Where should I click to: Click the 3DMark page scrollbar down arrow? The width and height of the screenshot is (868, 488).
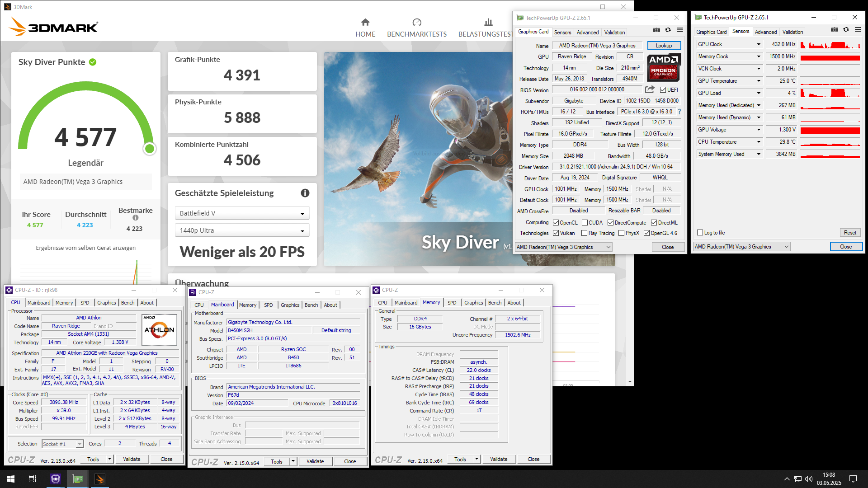(x=630, y=382)
